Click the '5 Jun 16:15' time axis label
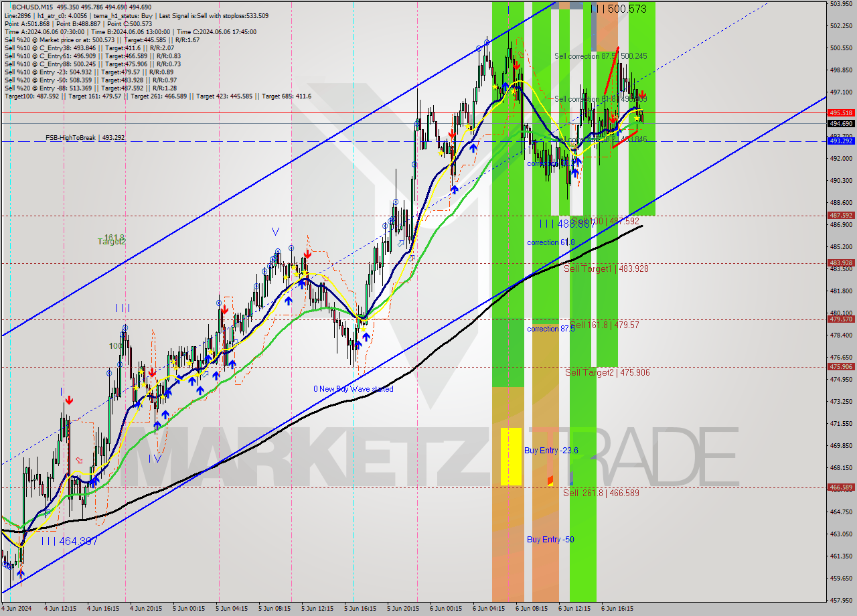This screenshot has height=616, width=857. pos(360,609)
